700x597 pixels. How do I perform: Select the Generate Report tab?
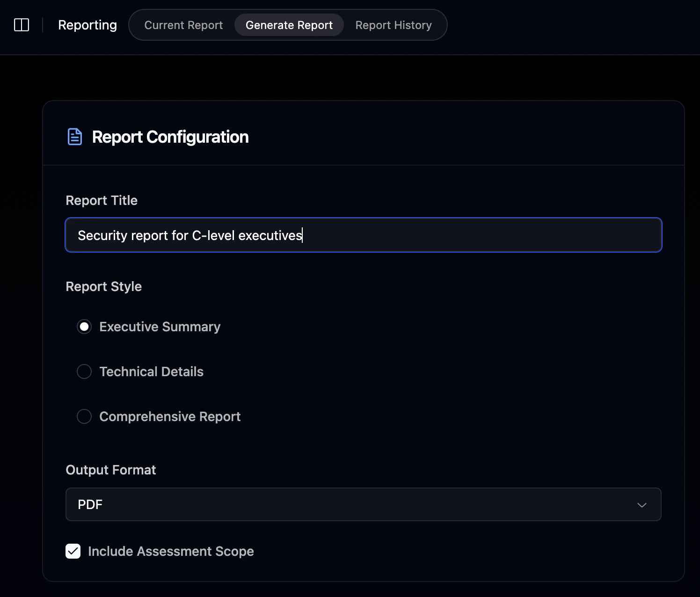[289, 25]
